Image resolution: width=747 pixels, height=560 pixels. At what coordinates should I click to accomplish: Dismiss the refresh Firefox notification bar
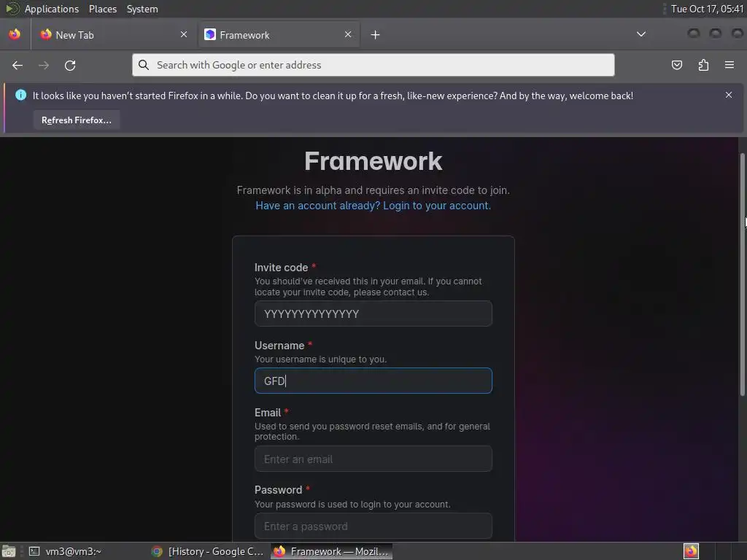point(729,95)
